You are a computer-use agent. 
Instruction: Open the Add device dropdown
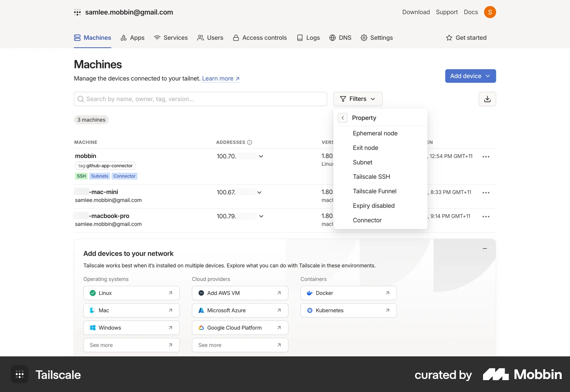(470, 76)
